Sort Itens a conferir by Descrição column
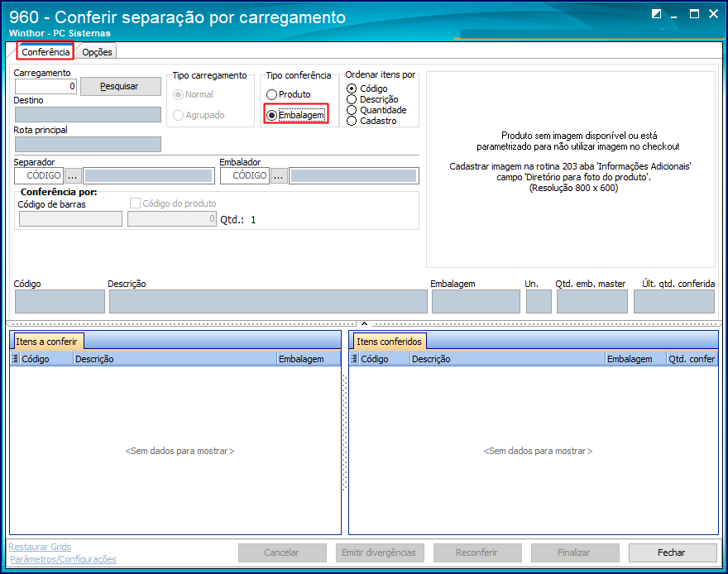The width and height of the screenshot is (728, 574). (x=175, y=359)
